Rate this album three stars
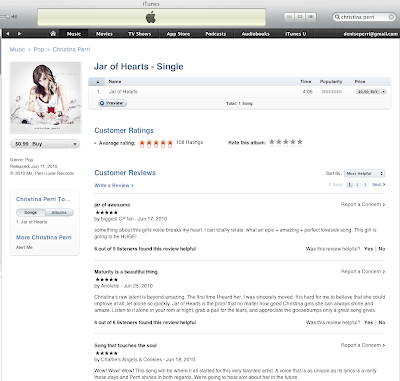 pos(286,142)
